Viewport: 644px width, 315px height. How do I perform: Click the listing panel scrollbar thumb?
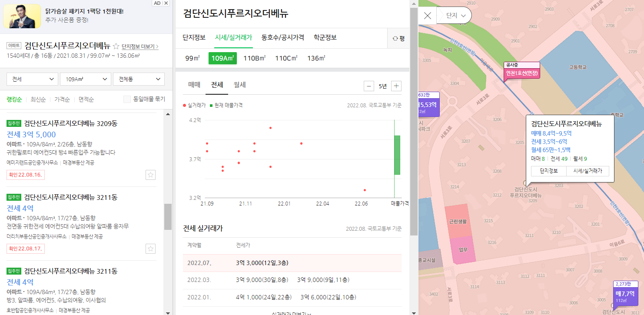168,216
